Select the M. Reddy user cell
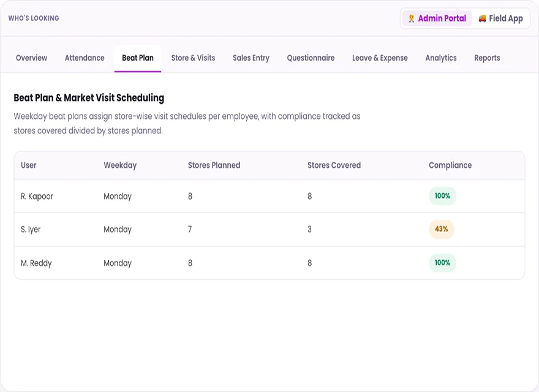539x392 pixels. [x=36, y=263]
